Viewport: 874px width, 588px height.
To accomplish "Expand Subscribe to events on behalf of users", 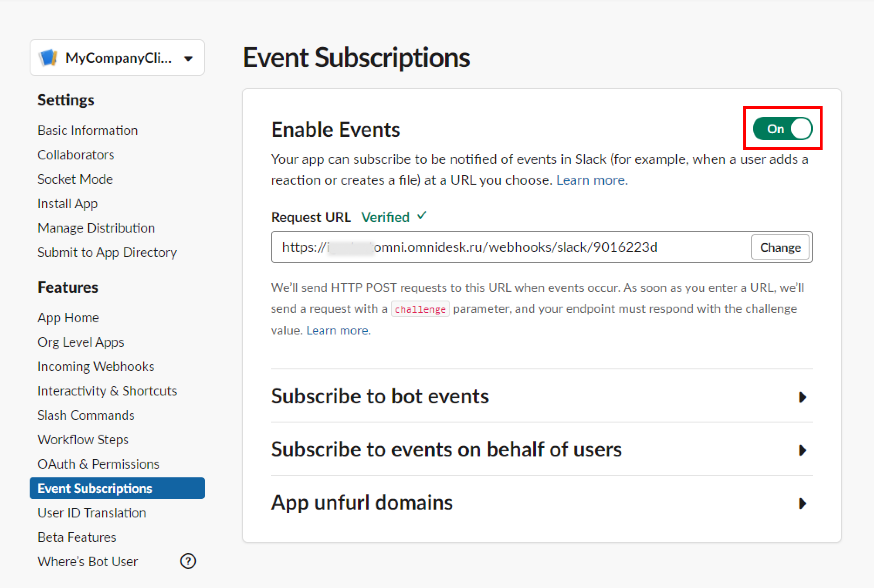I will click(x=542, y=449).
